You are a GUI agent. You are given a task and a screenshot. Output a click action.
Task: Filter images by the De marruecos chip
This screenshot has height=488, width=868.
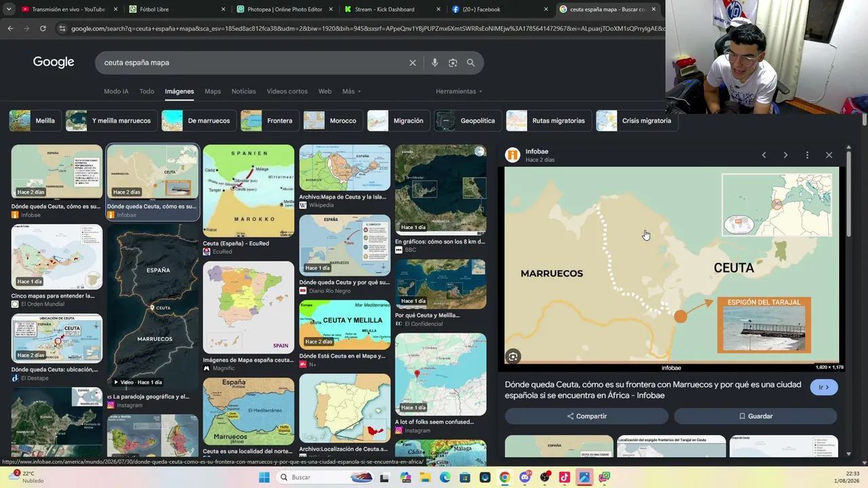(199, 121)
